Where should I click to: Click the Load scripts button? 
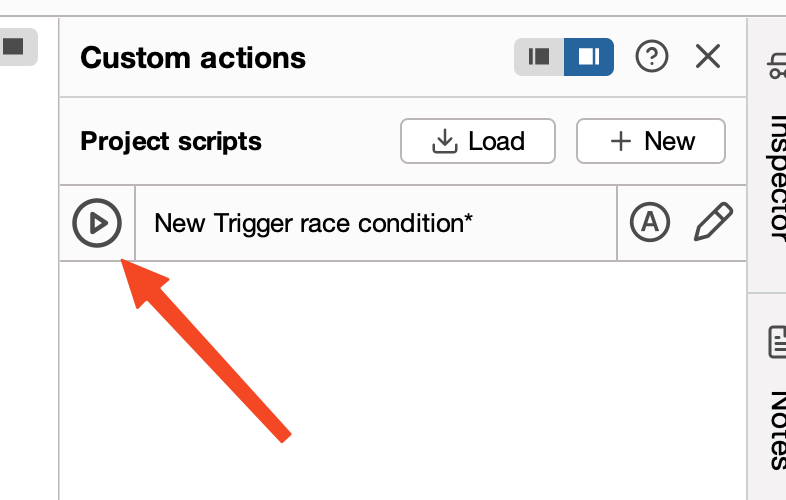(x=477, y=141)
